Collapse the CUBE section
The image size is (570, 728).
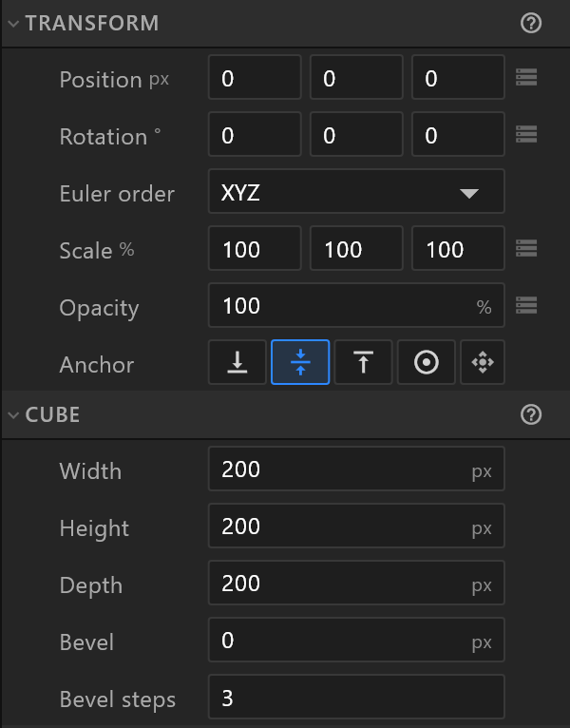[13, 414]
